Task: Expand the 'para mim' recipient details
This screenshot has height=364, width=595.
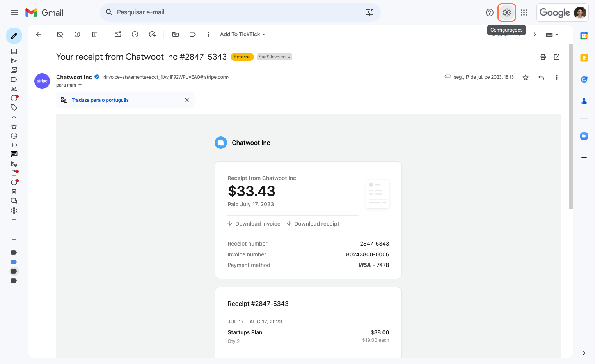Action: coord(80,85)
